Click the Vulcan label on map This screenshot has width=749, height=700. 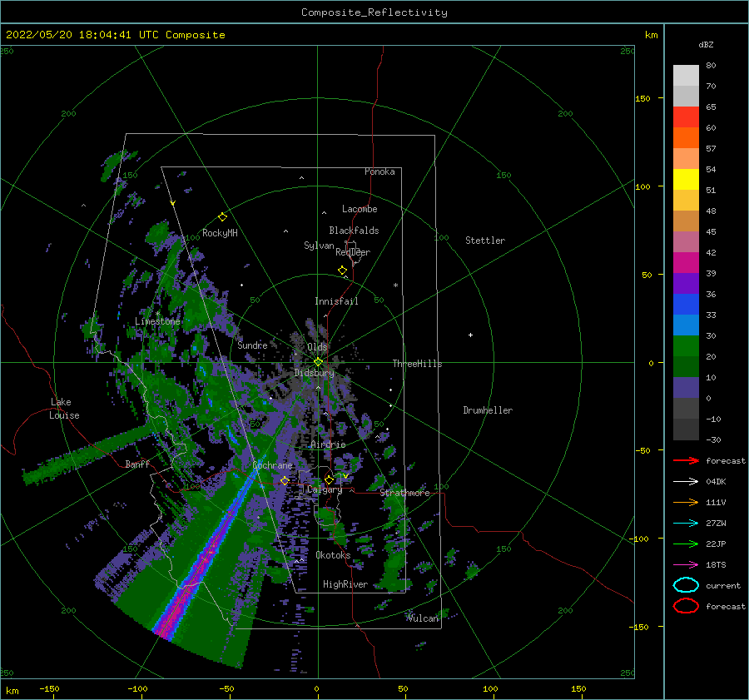click(x=423, y=618)
